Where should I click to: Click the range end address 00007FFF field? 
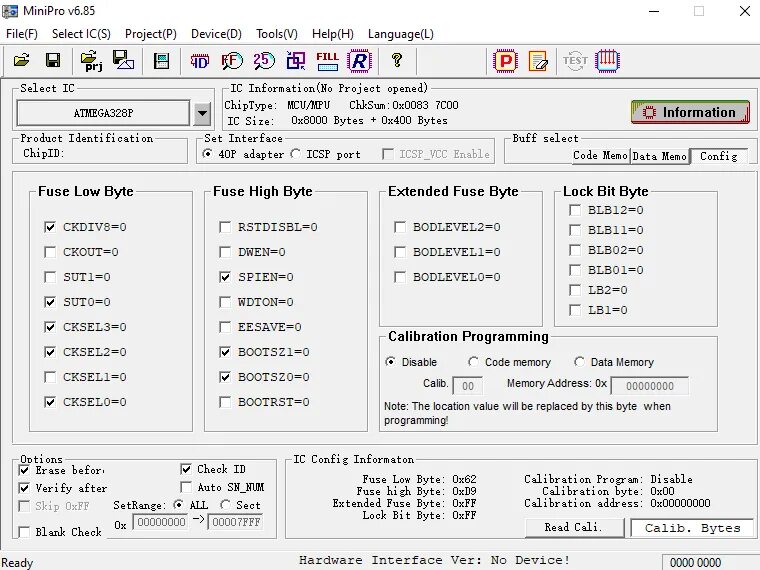point(236,522)
